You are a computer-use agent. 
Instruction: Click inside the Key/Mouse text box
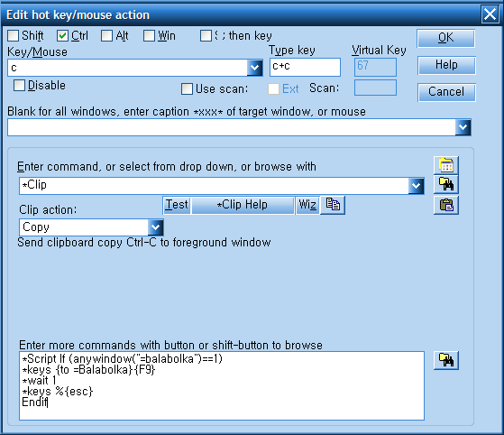click(127, 68)
